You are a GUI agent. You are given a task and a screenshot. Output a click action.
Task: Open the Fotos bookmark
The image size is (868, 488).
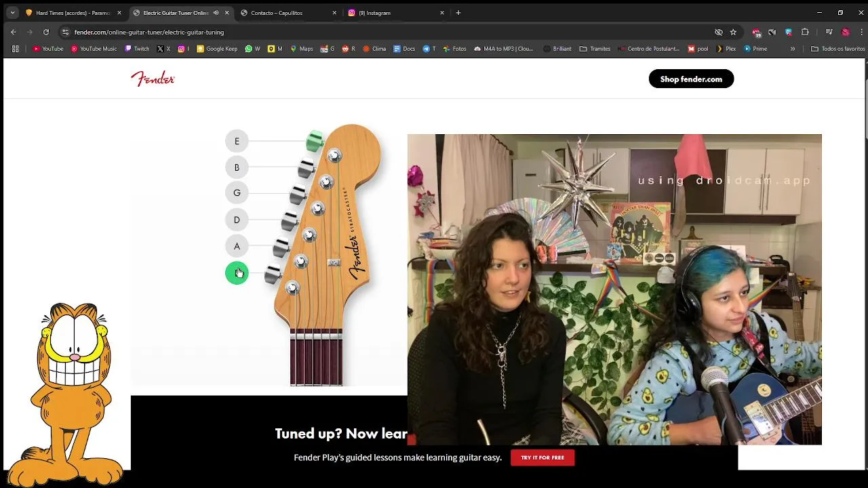click(454, 49)
